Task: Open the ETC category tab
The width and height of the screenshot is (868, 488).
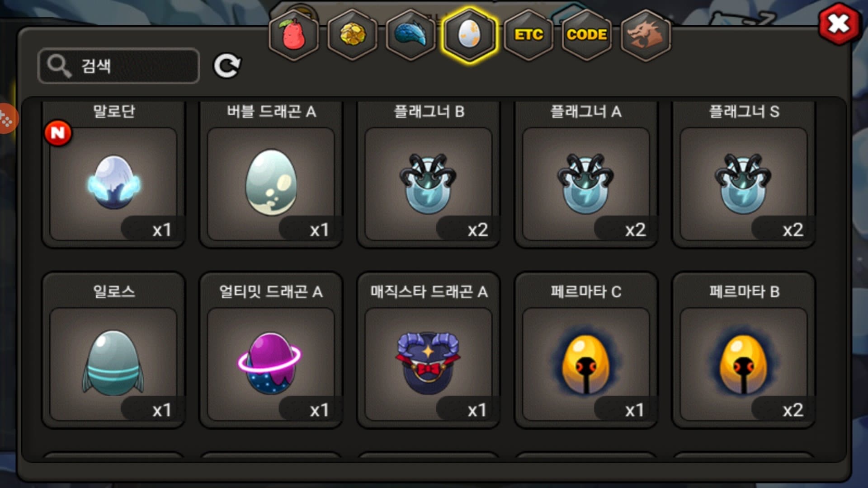Action: click(x=528, y=35)
